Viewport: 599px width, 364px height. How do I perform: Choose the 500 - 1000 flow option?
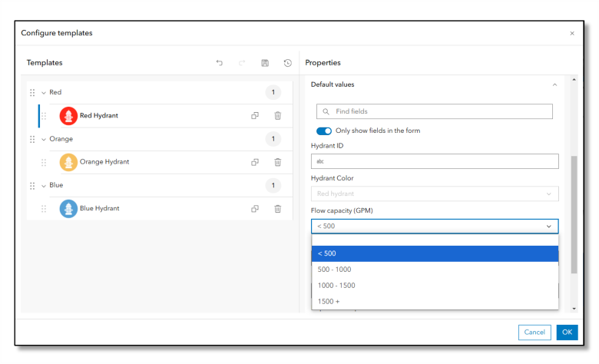click(435, 270)
